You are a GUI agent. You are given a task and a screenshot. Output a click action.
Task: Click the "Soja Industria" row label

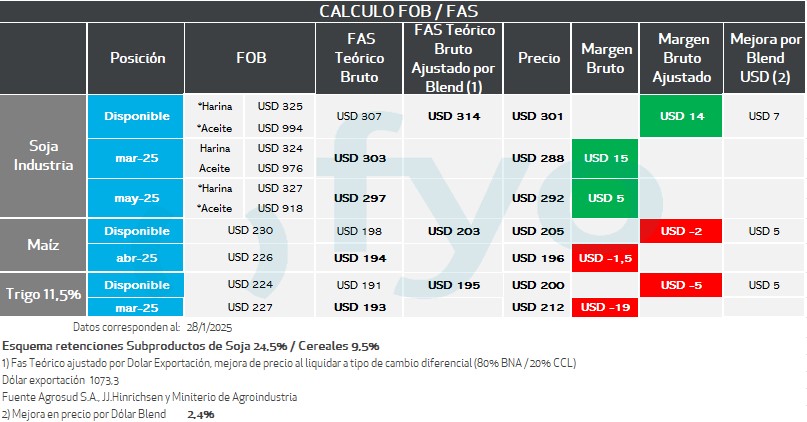tap(43, 157)
